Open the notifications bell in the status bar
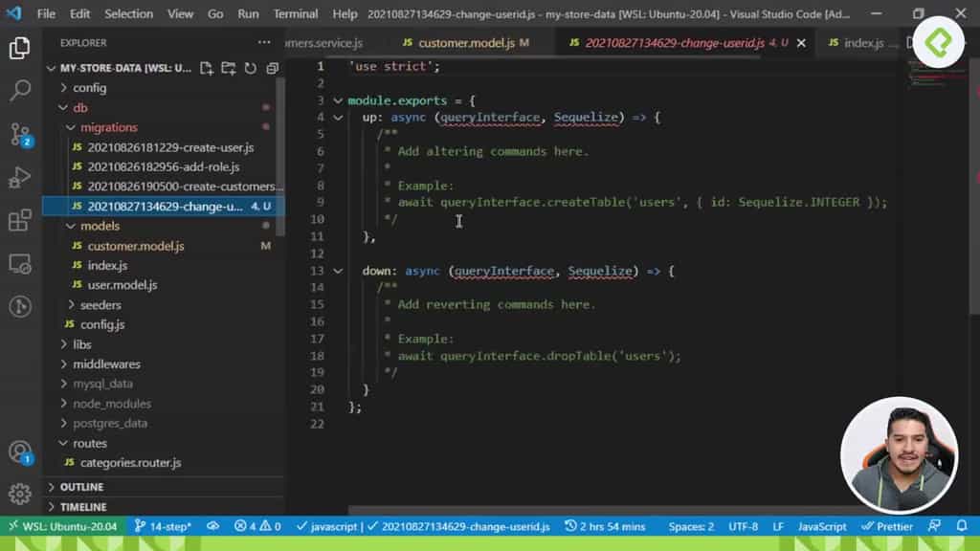This screenshot has width=980, height=551. [x=963, y=525]
